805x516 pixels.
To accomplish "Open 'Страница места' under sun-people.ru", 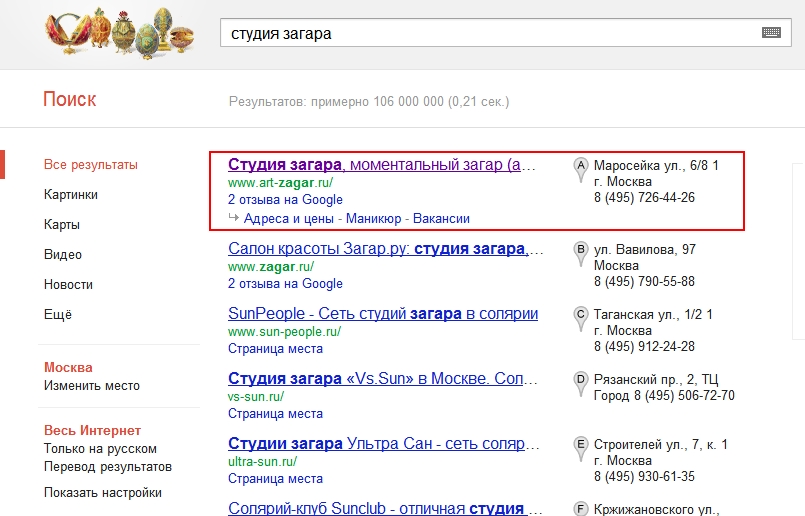I will 276,349.
